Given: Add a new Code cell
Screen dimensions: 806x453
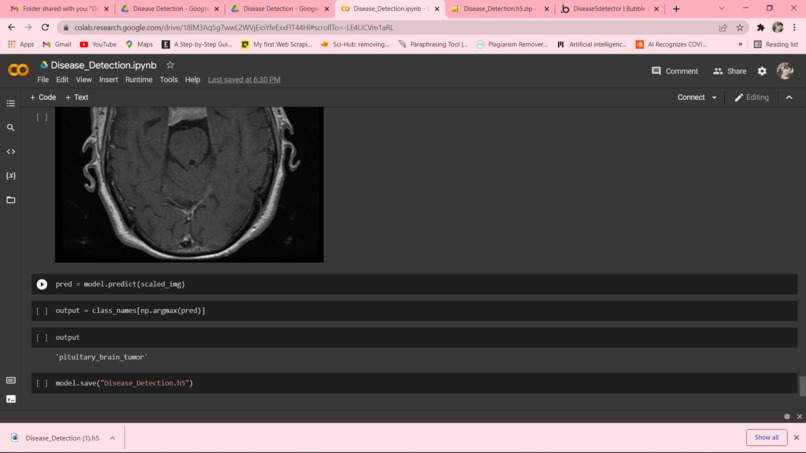Looking at the screenshot, I should [43, 98].
